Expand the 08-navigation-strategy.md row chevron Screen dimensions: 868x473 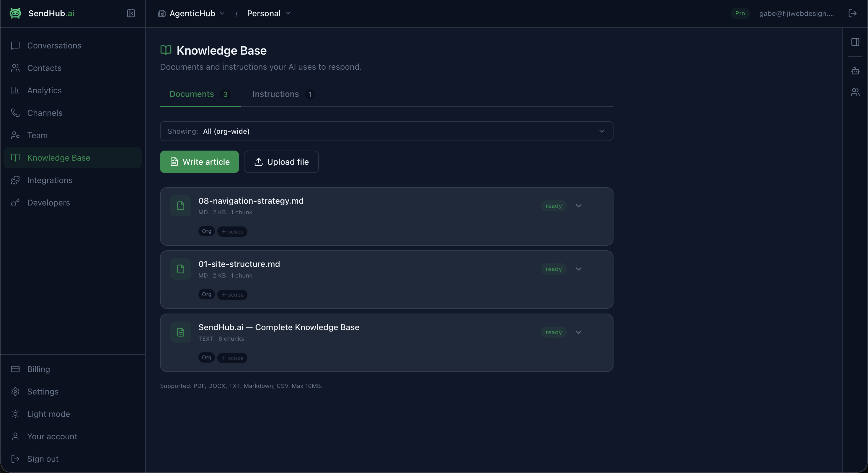pos(579,205)
